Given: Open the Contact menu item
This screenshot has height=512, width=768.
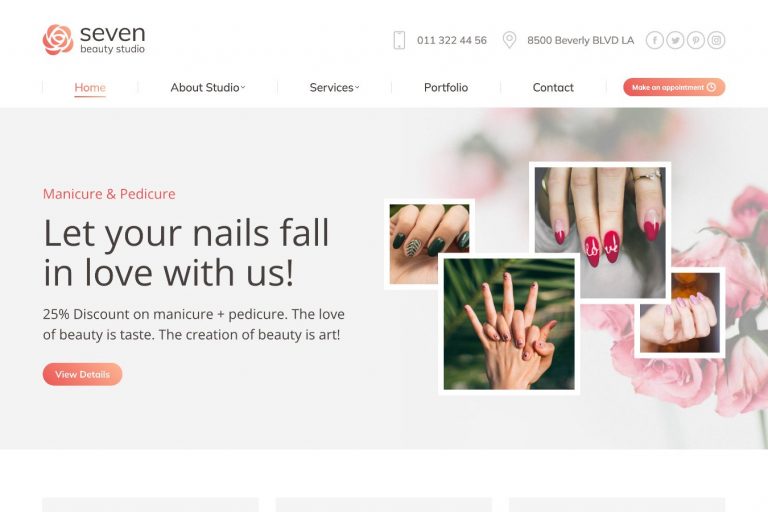Looking at the screenshot, I should (553, 87).
